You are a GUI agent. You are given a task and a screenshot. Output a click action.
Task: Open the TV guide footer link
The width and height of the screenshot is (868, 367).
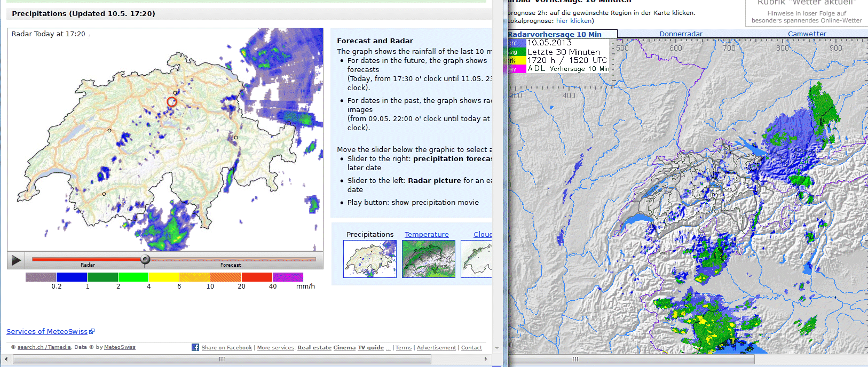tap(370, 348)
